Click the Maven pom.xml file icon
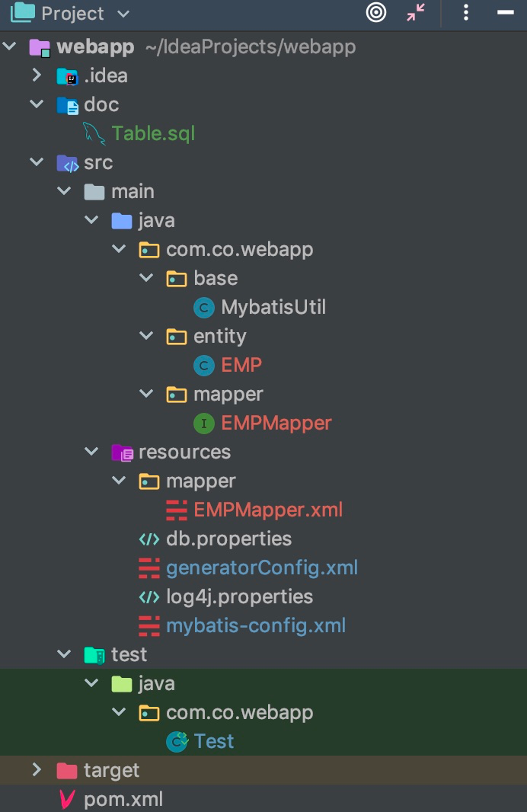Viewport: 527px width, 812px height. (67, 799)
